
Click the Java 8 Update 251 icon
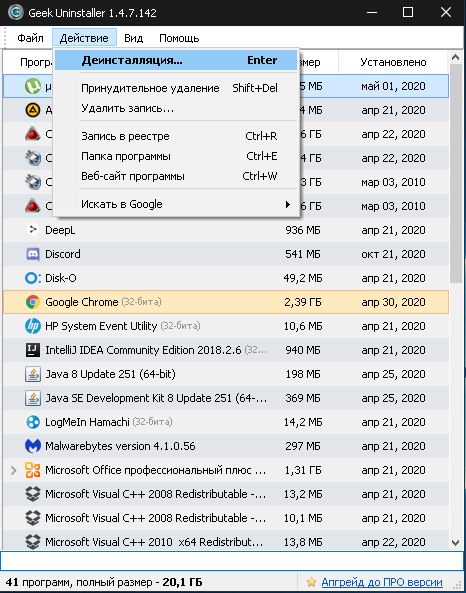pyautogui.click(x=33, y=374)
